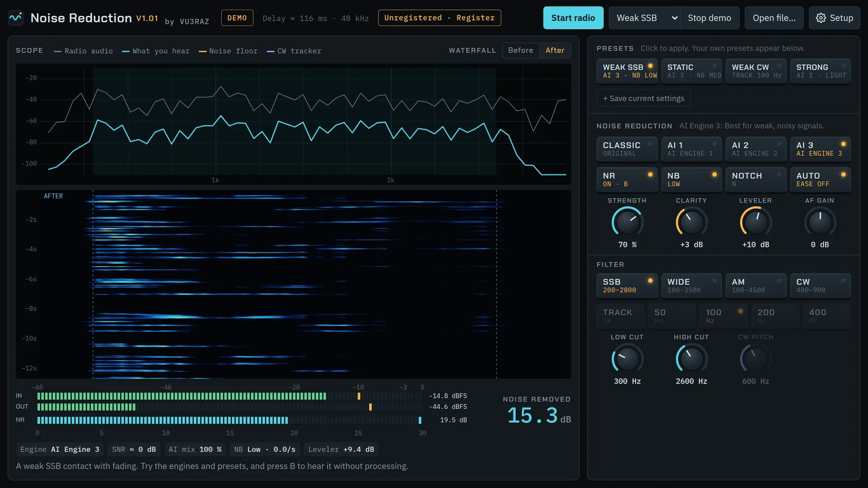868x488 pixels.
Task: Toggle the NOTCH filter button
Action: (756, 179)
